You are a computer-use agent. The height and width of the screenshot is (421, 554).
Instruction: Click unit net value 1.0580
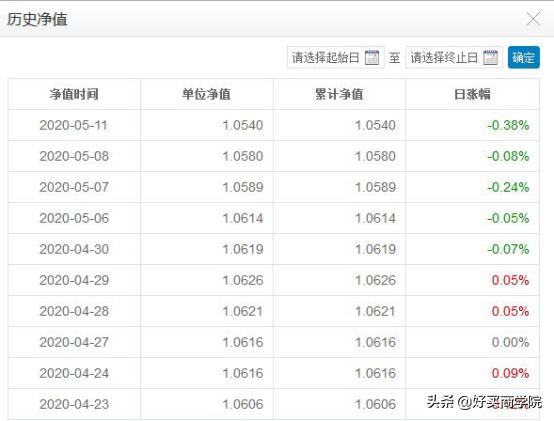point(243,156)
